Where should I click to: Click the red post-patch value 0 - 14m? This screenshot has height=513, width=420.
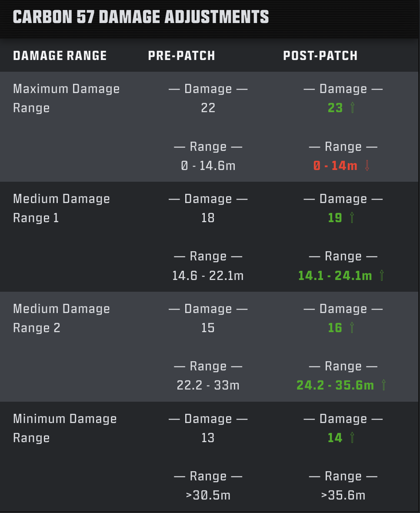click(335, 166)
